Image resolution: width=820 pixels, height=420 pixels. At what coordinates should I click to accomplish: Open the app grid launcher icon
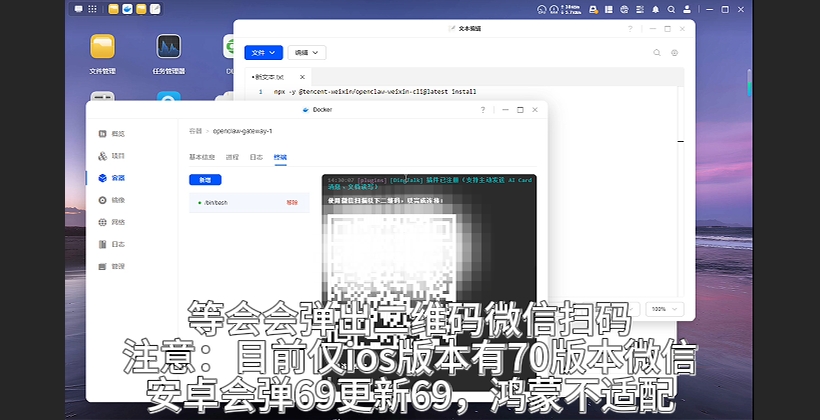coord(93,9)
